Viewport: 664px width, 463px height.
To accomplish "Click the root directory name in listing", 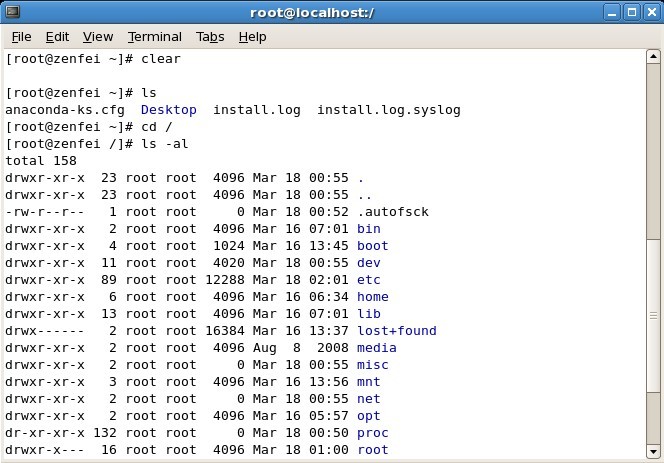I will (373, 449).
